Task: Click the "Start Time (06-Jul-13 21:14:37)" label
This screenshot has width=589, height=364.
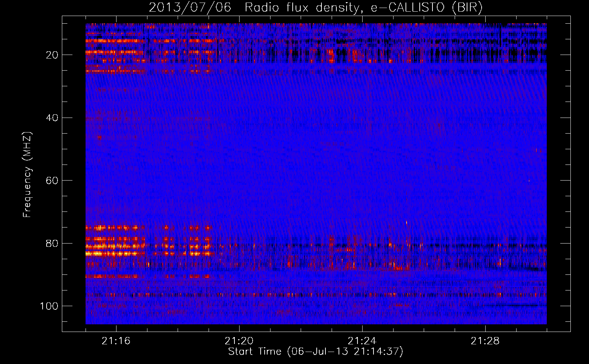Action: tap(316, 352)
